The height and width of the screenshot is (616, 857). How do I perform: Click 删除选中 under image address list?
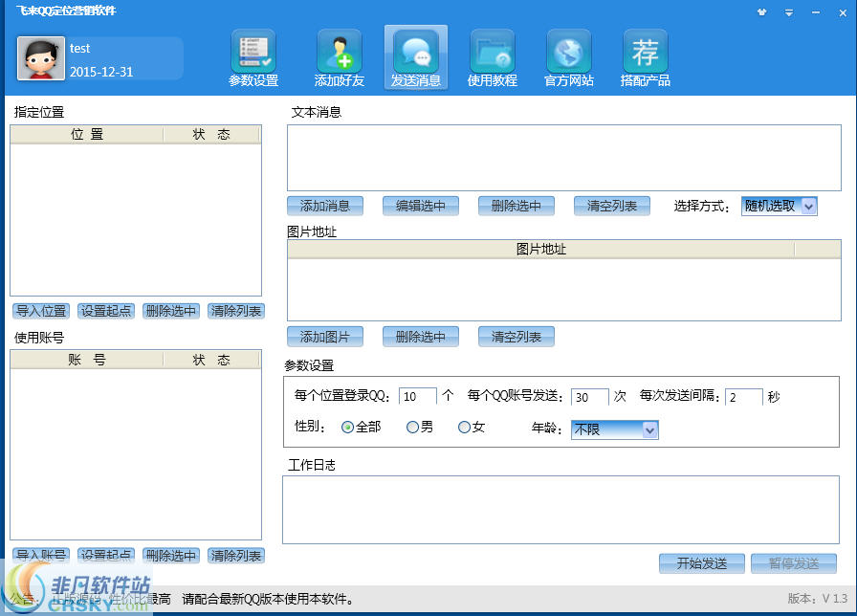[421, 337]
